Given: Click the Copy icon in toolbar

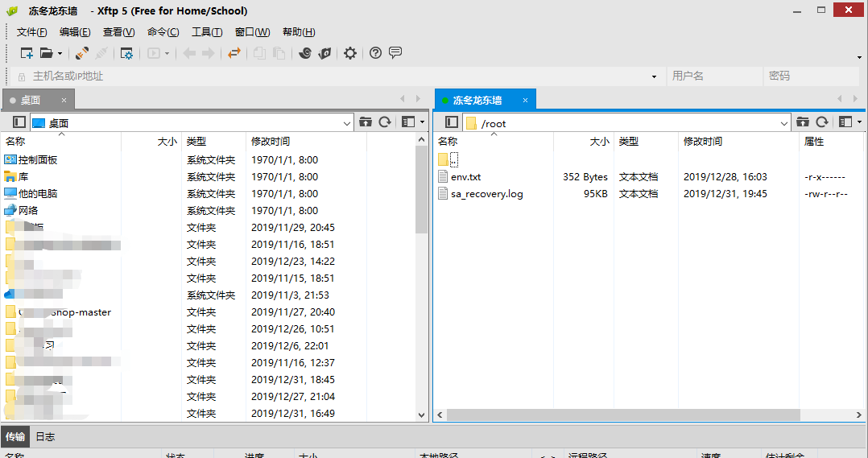Looking at the screenshot, I should point(259,53).
